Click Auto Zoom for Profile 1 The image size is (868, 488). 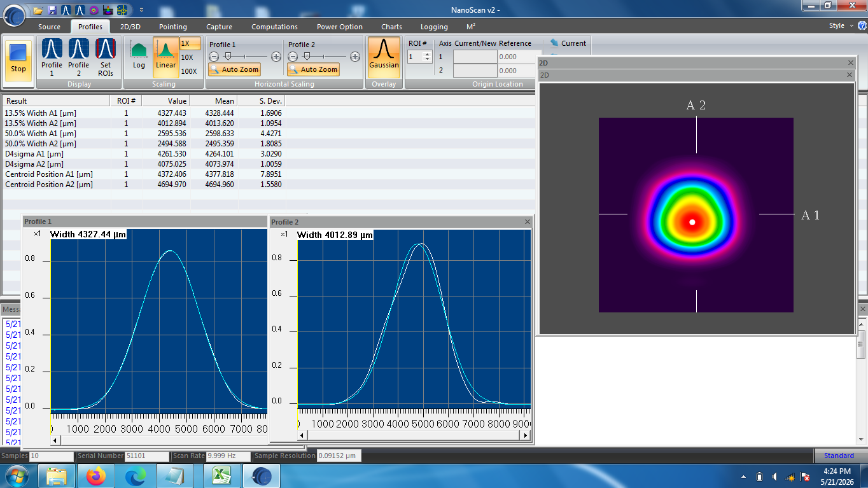tap(234, 69)
